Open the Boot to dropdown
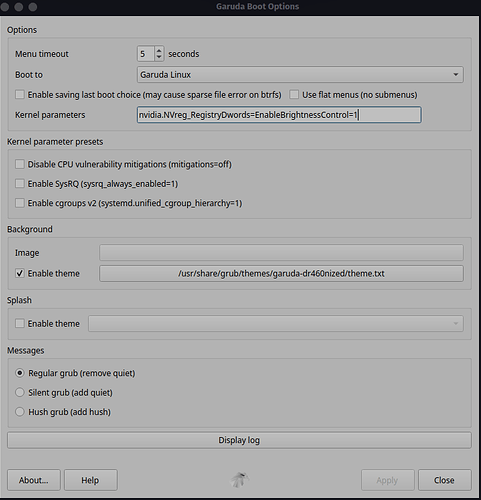This screenshot has width=481, height=500. [x=300, y=75]
